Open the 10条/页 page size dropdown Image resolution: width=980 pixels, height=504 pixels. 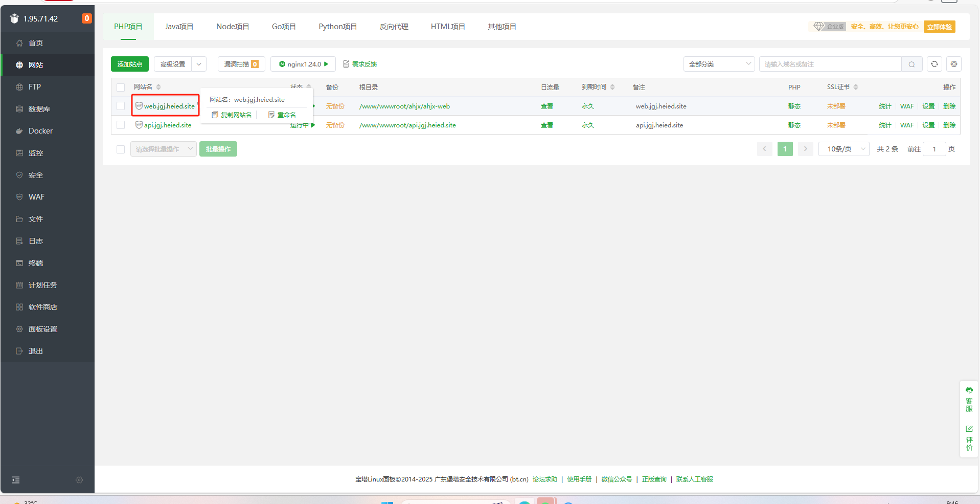point(844,149)
